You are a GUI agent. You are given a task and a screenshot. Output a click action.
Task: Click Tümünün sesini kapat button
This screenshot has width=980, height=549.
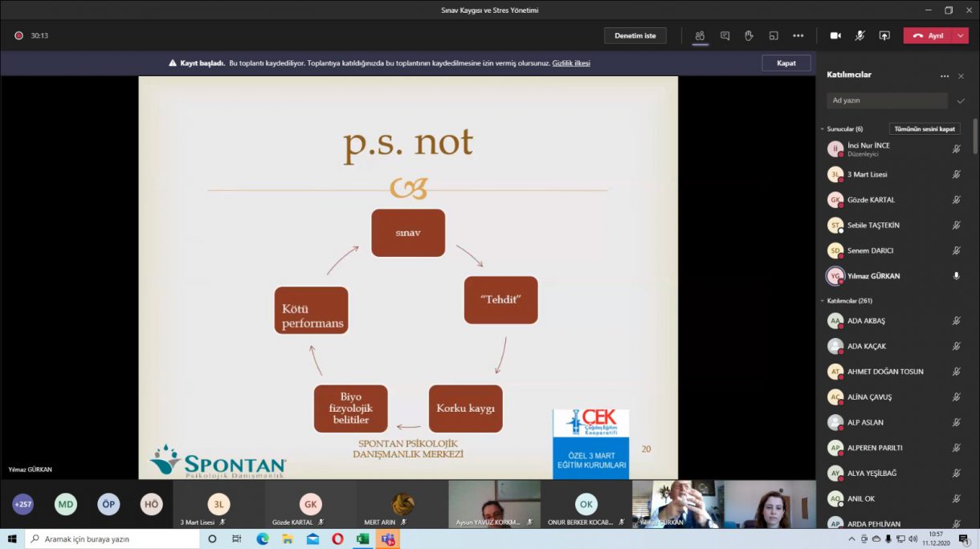925,128
